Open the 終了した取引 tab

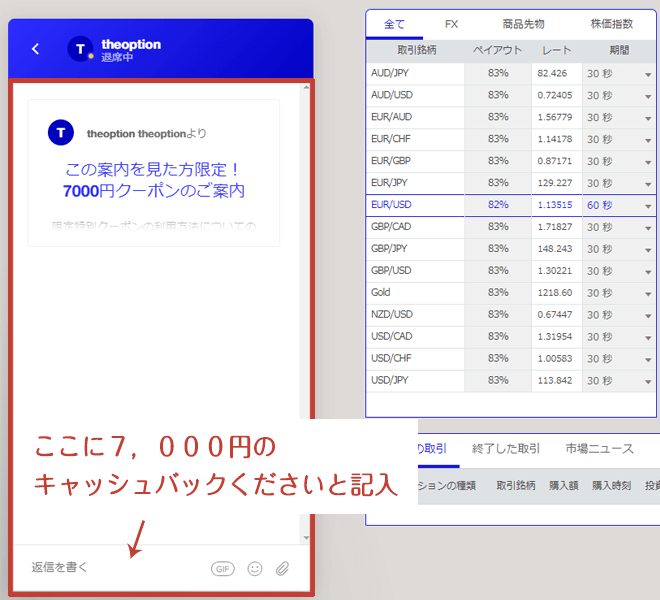click(x=506, y=449)
